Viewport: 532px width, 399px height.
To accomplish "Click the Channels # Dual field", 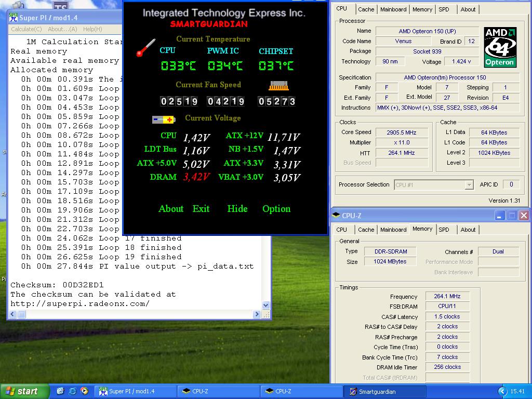I will click(x=498, y=251).
